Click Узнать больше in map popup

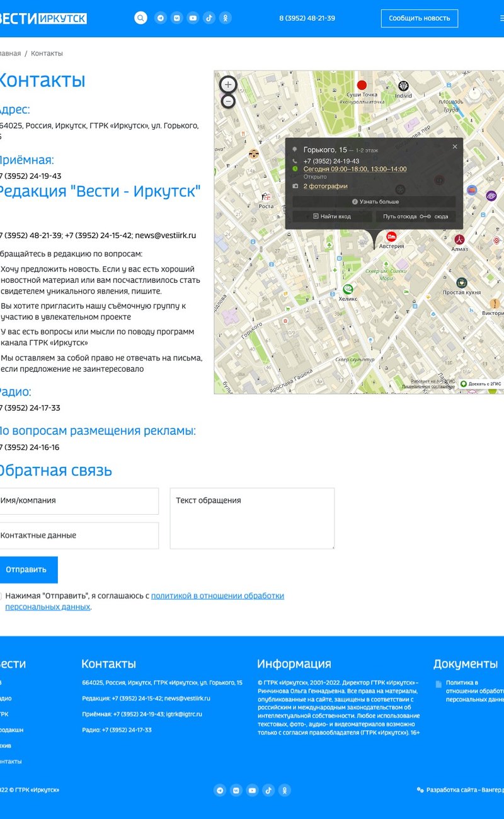click(x=374, y=202)
